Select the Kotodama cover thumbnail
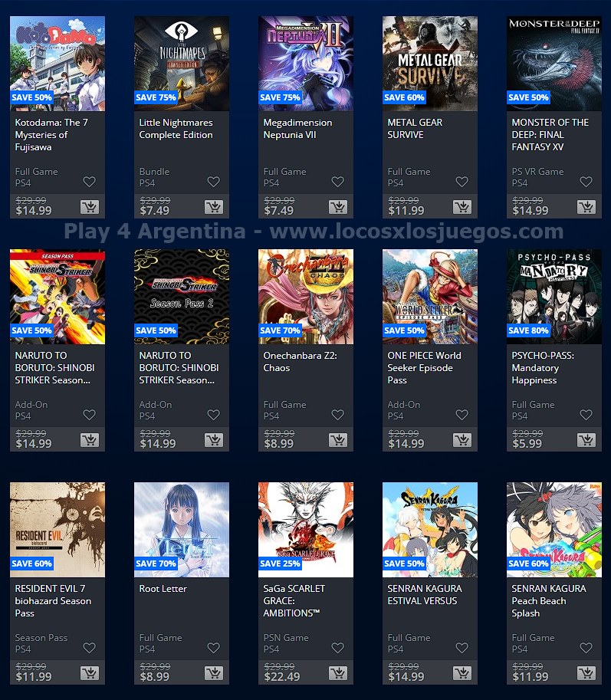 [57, 64]
